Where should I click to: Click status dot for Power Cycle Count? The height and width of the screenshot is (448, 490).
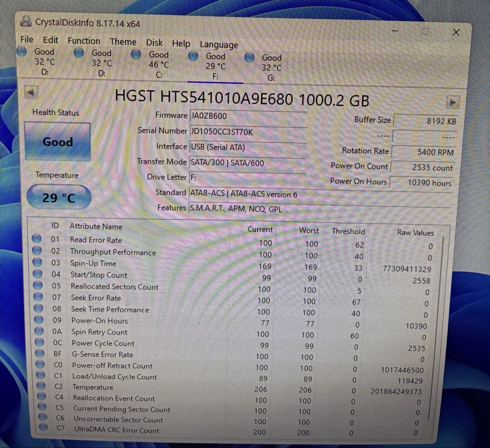point(39,342)
